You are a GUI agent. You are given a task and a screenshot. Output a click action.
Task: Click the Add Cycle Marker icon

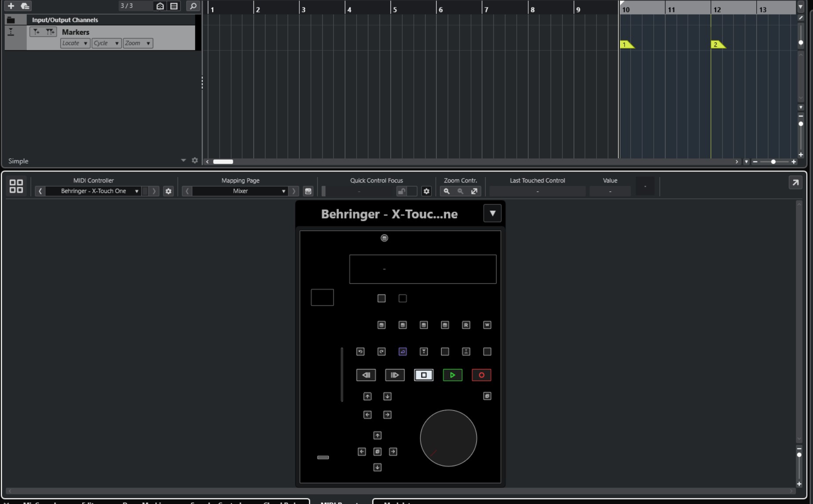point(50,32)
